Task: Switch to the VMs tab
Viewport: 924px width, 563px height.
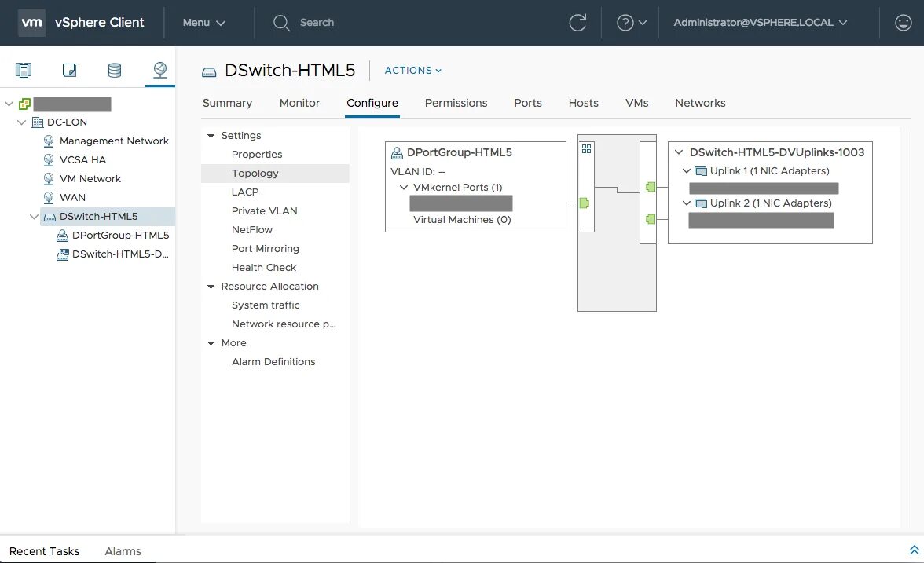Action: 637,103
